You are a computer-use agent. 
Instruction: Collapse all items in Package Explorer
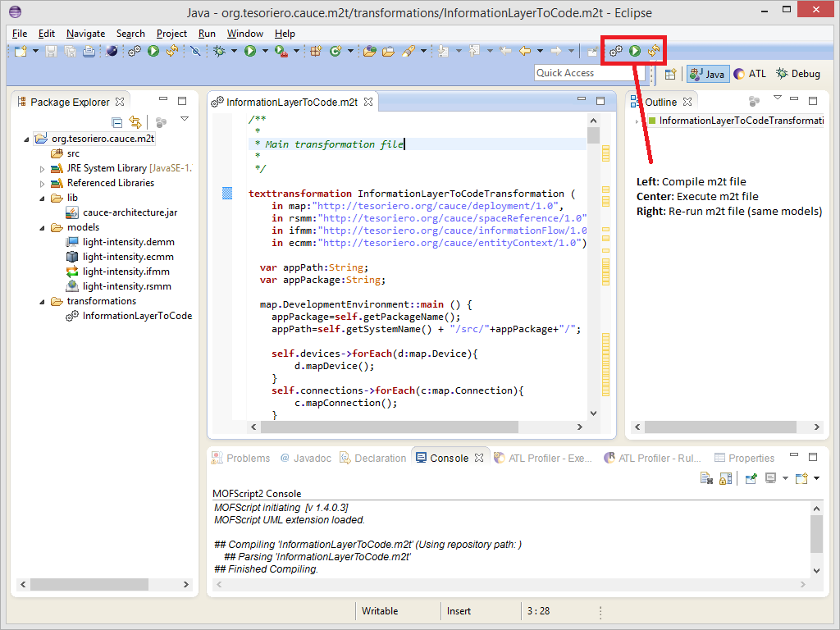click(x=117, y=122)
